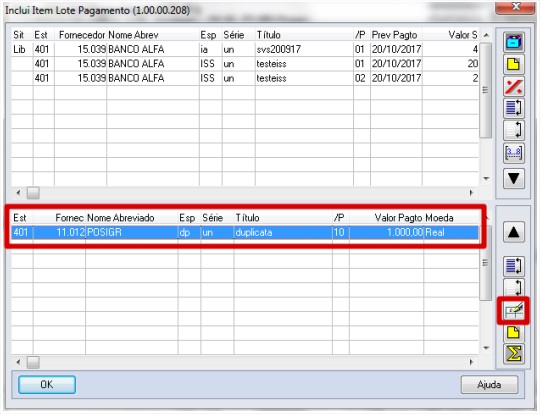Click lower grid horizontal scrollbar right arrow

(471, 362)
